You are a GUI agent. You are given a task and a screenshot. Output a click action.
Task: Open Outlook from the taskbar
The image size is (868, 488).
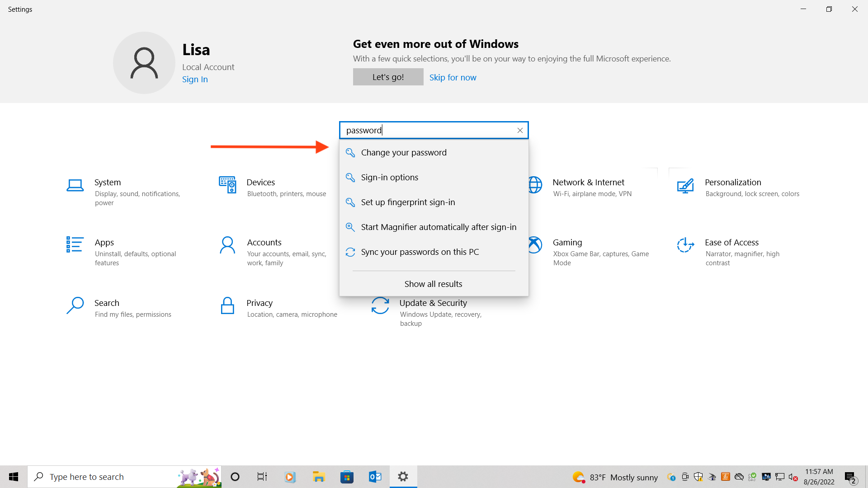point(375,477)
